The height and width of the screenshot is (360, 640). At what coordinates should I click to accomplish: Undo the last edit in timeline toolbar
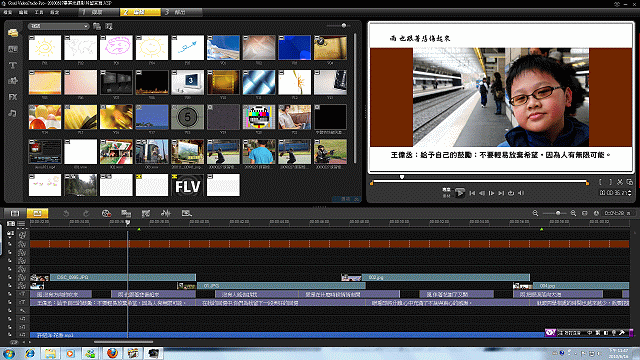(x=66, y=213)
